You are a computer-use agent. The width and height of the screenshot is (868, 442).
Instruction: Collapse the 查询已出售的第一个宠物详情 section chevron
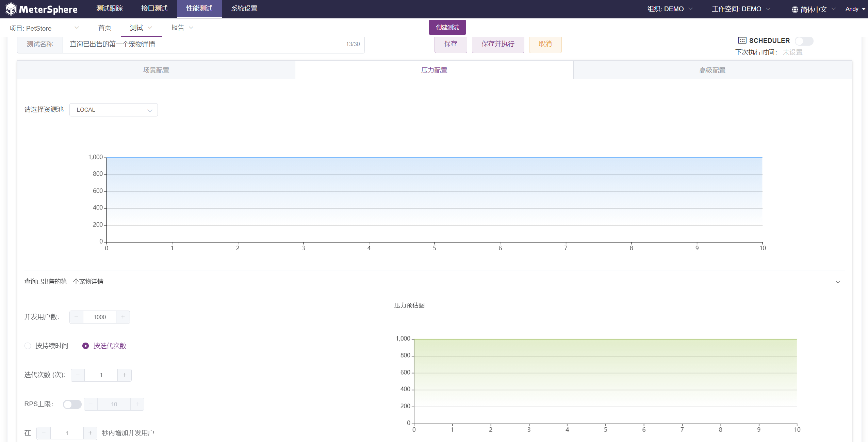point(838,282)
